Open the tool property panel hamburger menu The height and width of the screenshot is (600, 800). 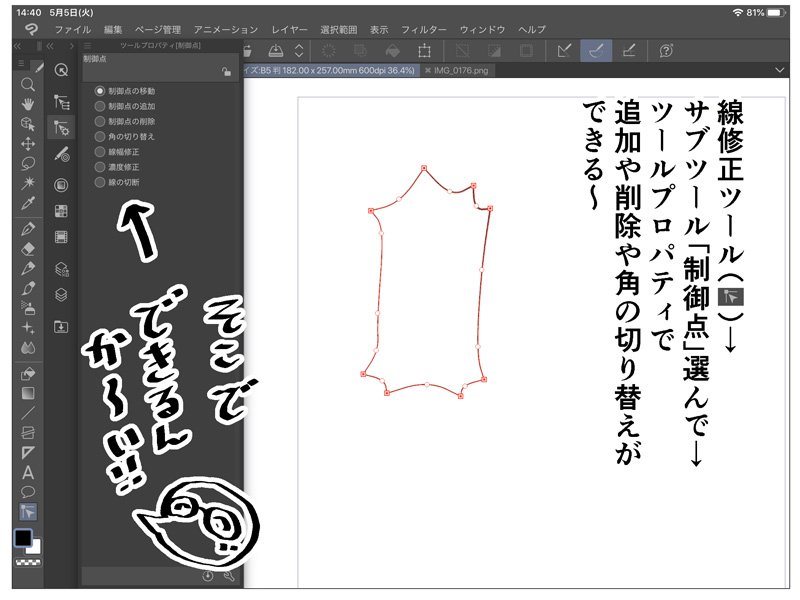pos(88,47)
